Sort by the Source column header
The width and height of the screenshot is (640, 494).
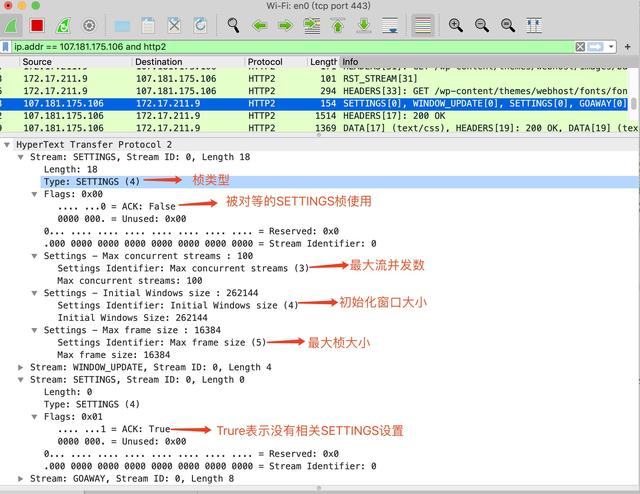37,62
